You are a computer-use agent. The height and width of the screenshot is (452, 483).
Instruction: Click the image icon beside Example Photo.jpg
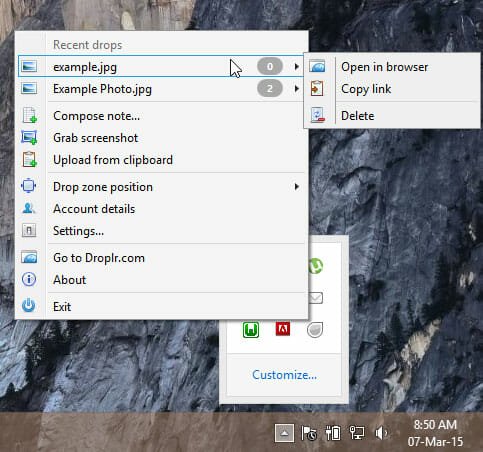click(x=29, y=89)
